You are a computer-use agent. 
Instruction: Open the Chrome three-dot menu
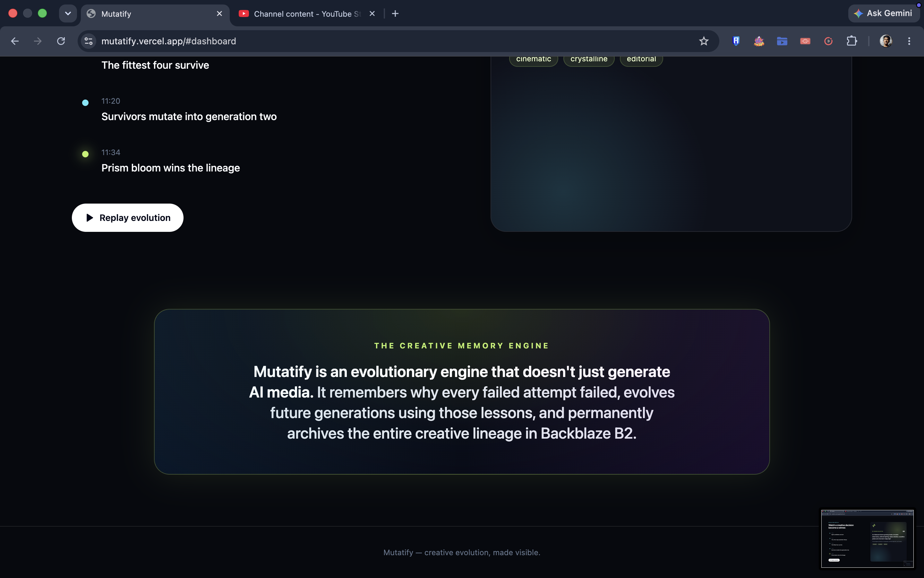[x=909, y=41]
